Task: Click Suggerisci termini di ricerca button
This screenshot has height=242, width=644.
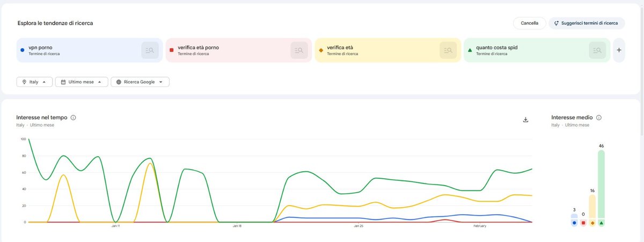Action: (587, 23)
